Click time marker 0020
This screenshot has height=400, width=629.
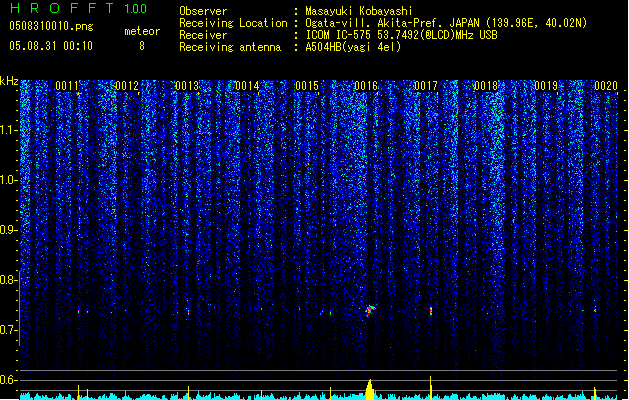pos(606,86)
